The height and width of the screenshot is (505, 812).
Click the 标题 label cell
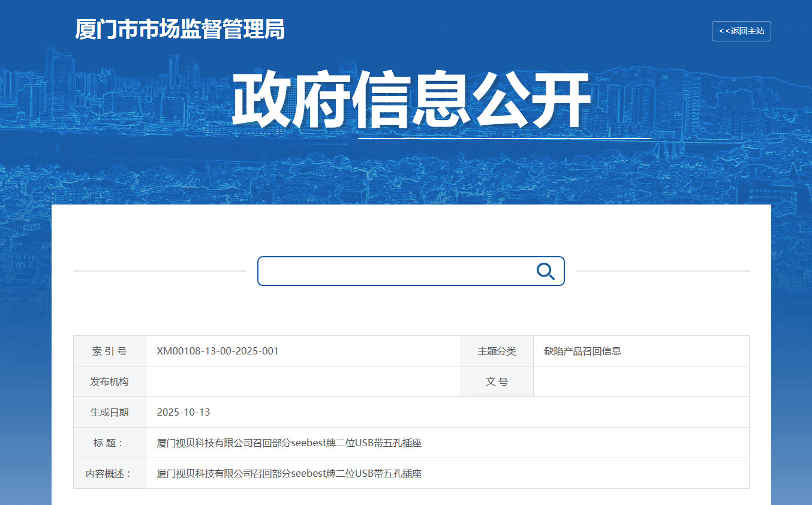(110, 443)
